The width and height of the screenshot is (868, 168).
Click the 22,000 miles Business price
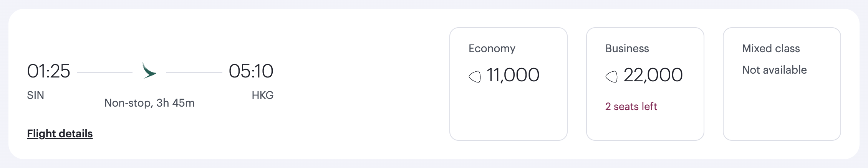point(653,75)
